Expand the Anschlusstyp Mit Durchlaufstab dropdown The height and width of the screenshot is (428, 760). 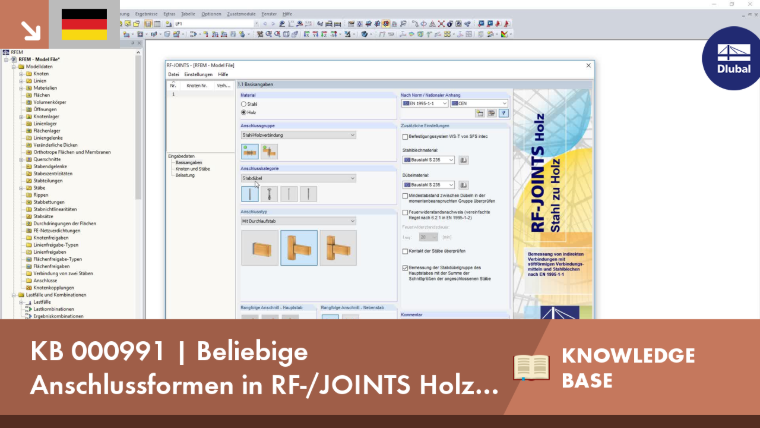click(298, 221)
